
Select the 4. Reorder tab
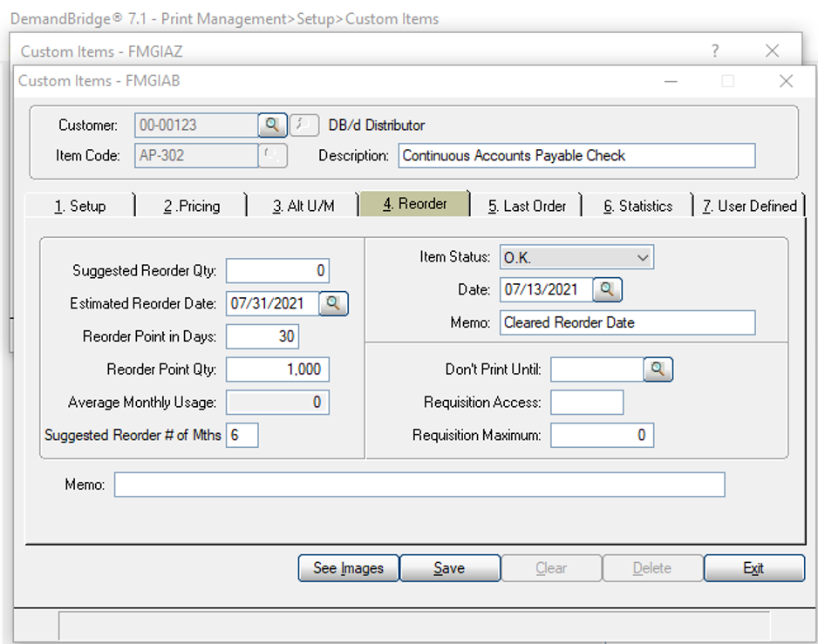[415, 203]
